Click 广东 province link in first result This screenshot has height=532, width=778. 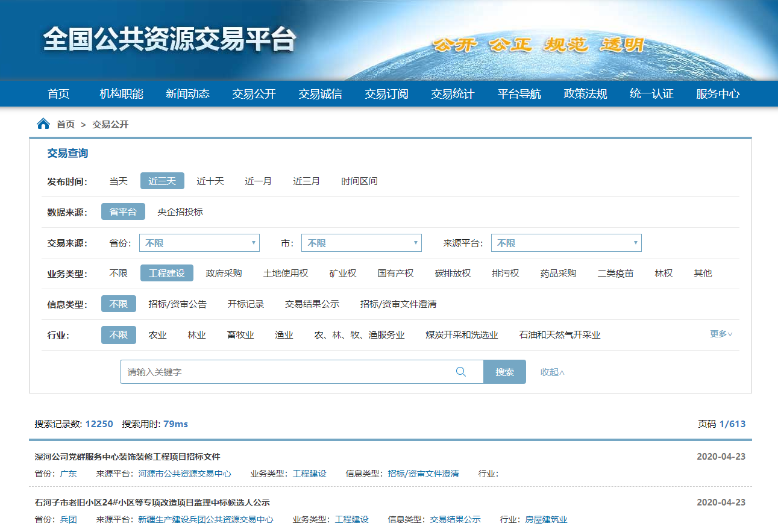click(69, 474)
